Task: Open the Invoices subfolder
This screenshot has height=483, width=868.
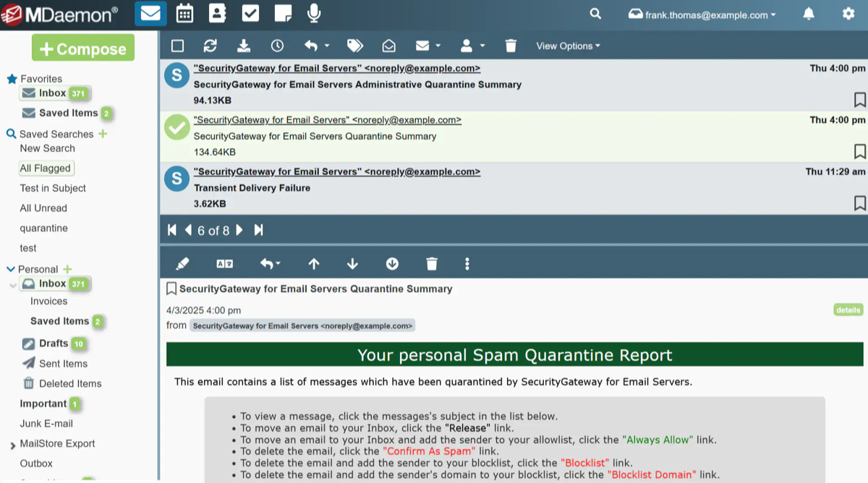Action: 48,302
